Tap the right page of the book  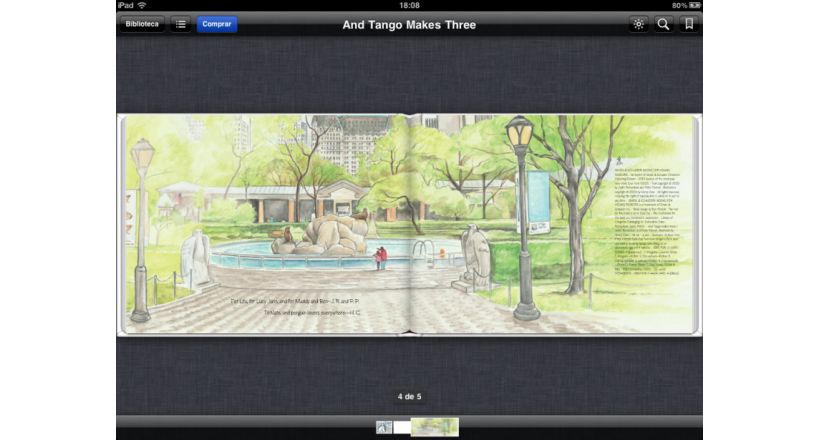pos(553,224)
